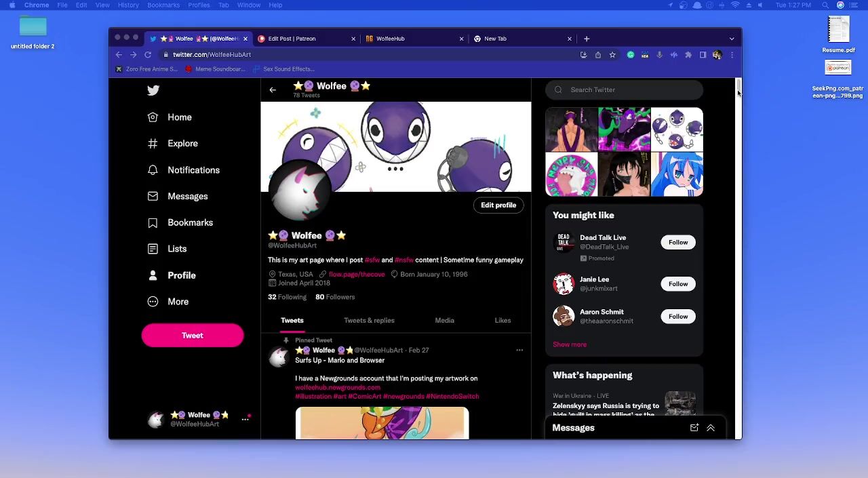Click the back arrow beside Wolfee header
Screen dimensions: 868x478
(273, 90)
